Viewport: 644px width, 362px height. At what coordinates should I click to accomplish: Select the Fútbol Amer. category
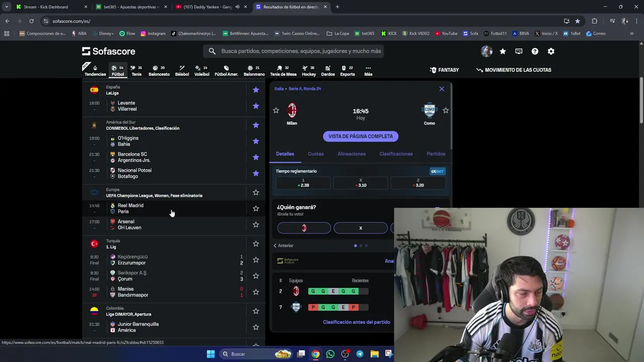[226, 70]
